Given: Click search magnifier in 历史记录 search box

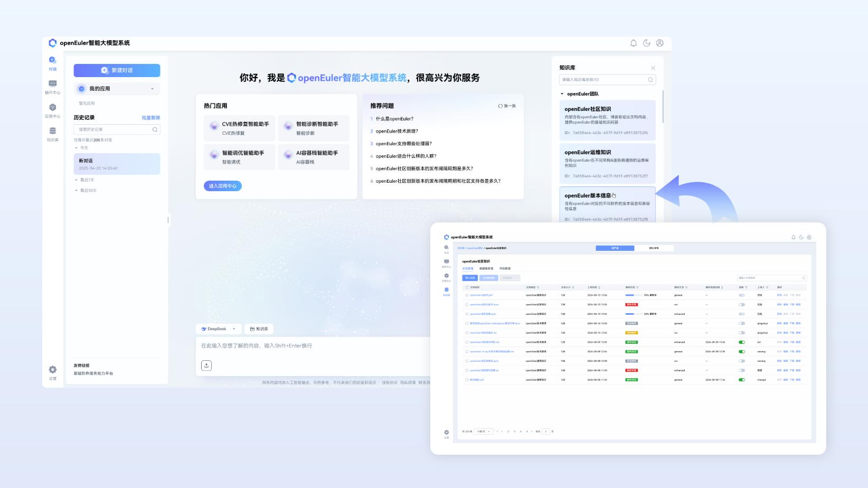Looking at the screenshot, I should [x=155, y=129].
